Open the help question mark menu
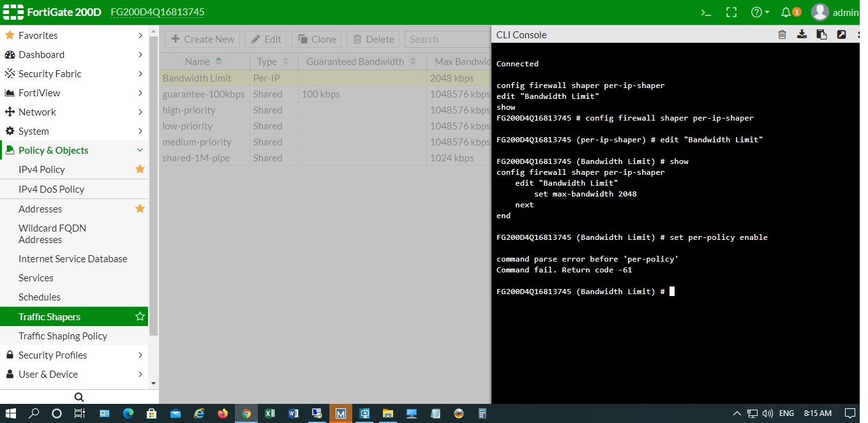 [759, 12]
